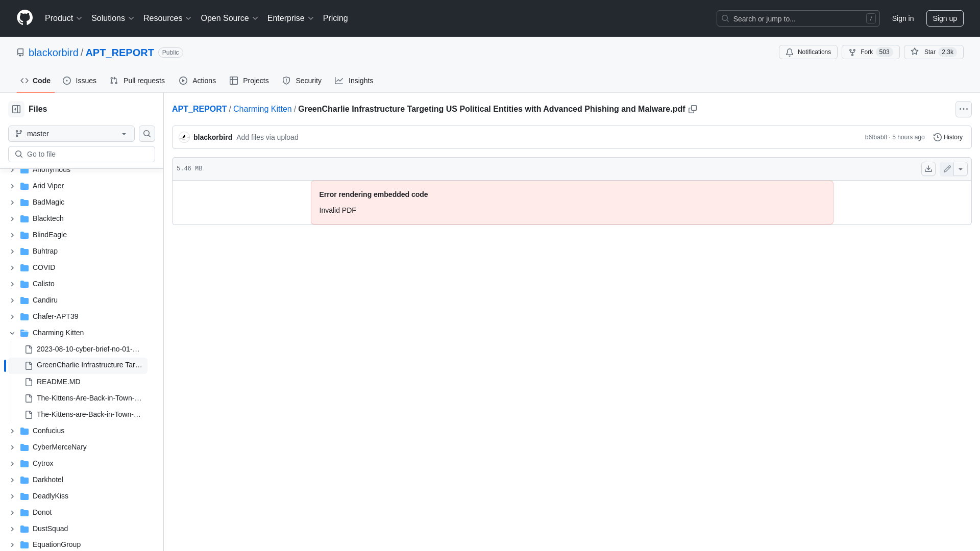Expand the BlindEagle folder chevron

[12, 235]
